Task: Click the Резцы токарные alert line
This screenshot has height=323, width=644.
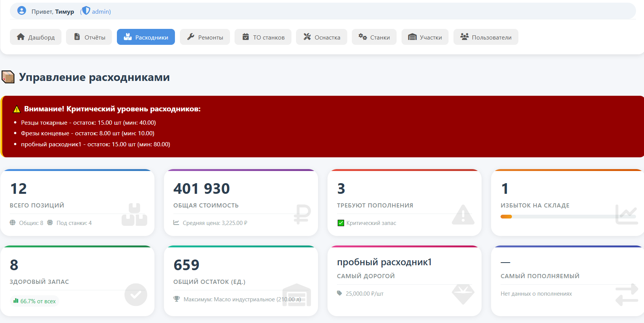Action: 88,122
